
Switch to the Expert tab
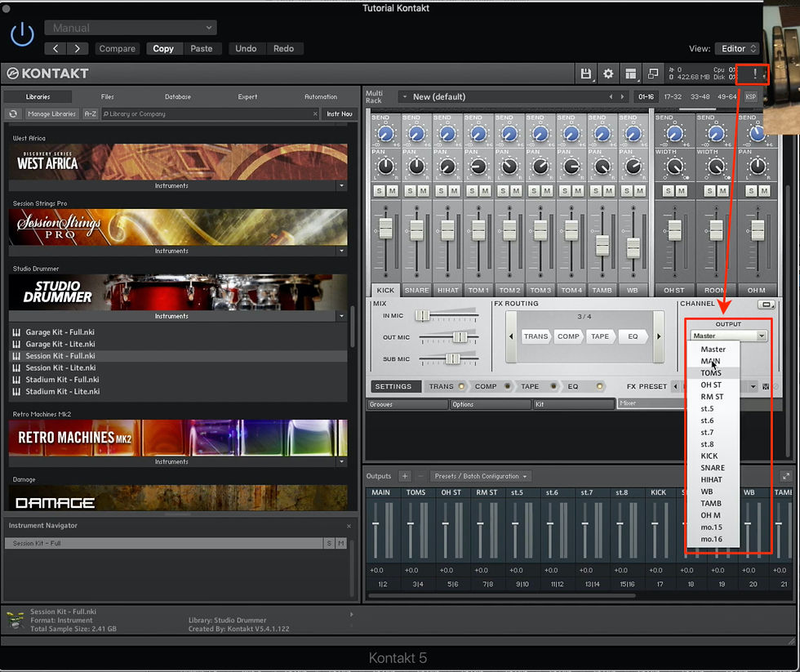pyautogui.click(x=247, y=96)
